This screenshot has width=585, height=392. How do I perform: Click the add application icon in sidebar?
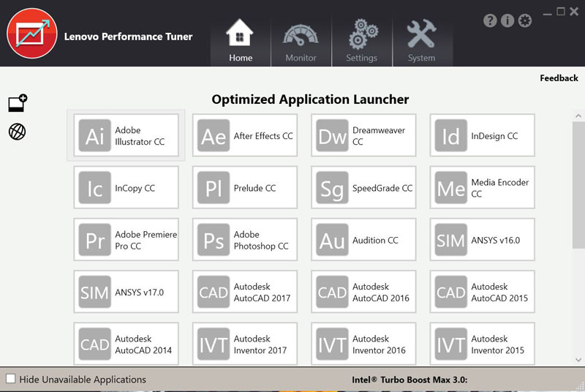(18, 103)
